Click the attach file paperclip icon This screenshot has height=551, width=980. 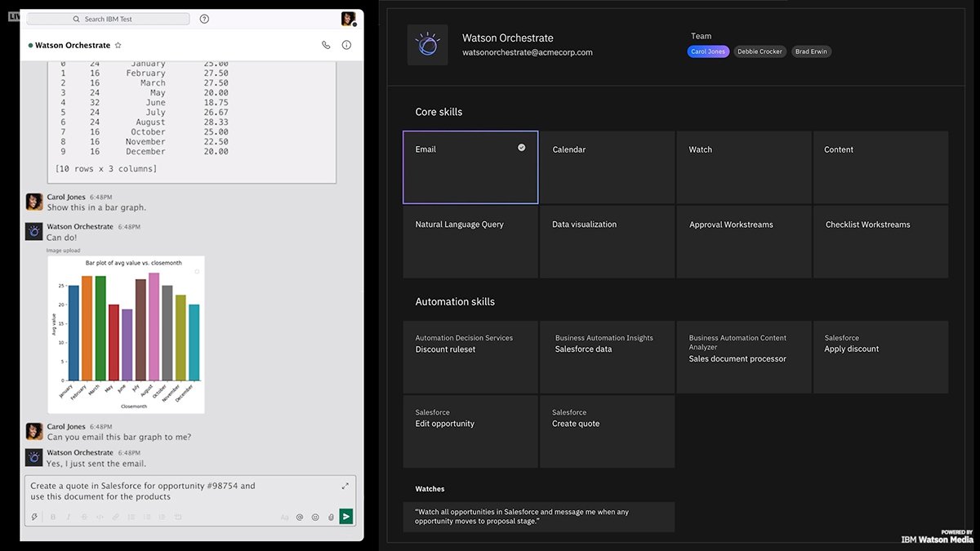[x=331, y=517]
